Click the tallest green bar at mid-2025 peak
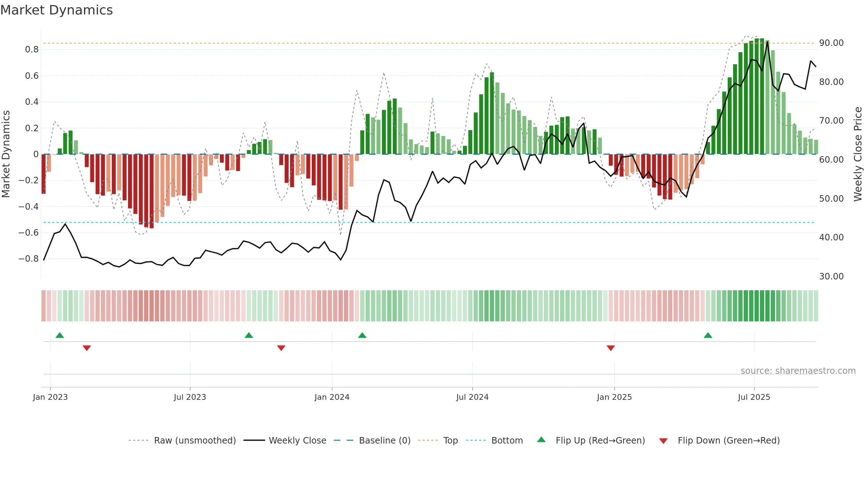 tap(762, 96)
